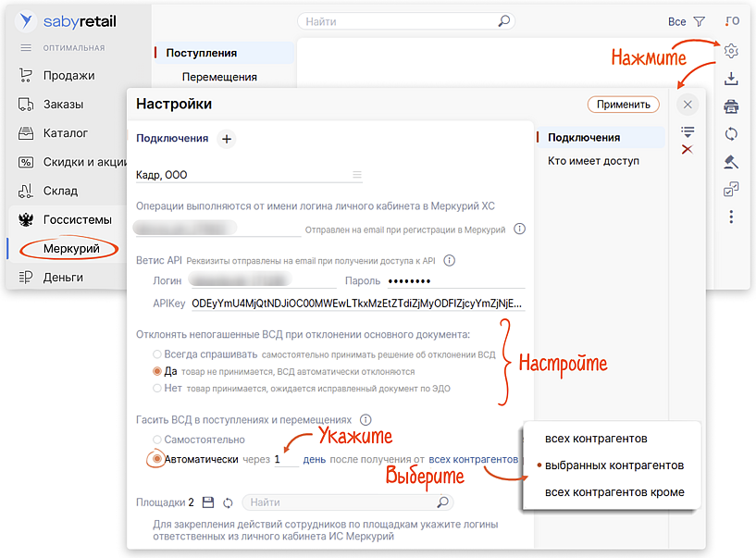Open 'Меркурий' in the left sidebar

[71, 249]
